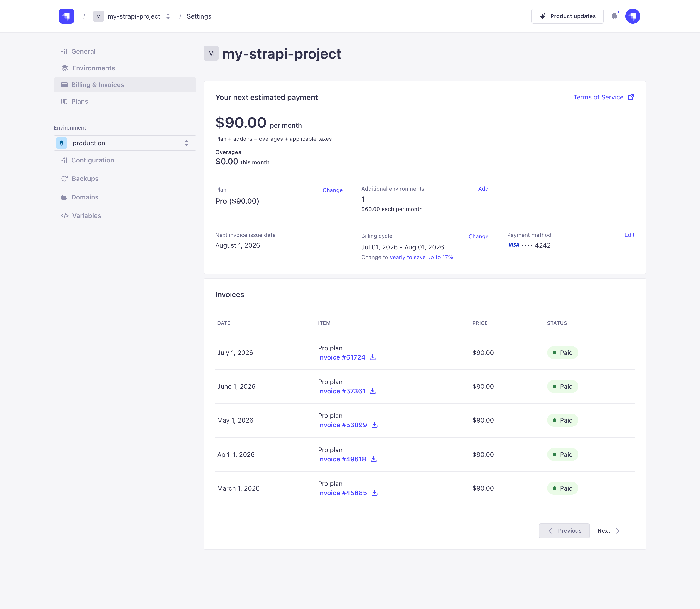Click the Billing & Invoices card icon

click(x=64, y=85)
